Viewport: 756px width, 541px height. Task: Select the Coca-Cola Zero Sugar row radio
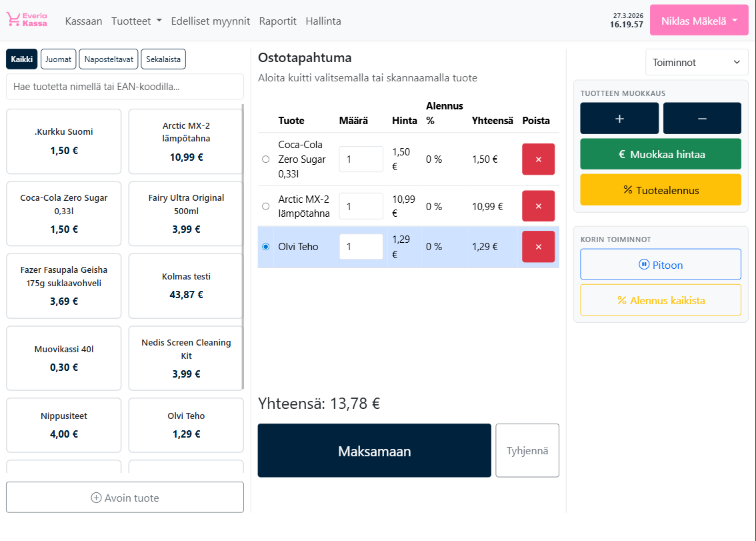click(266, 159)
